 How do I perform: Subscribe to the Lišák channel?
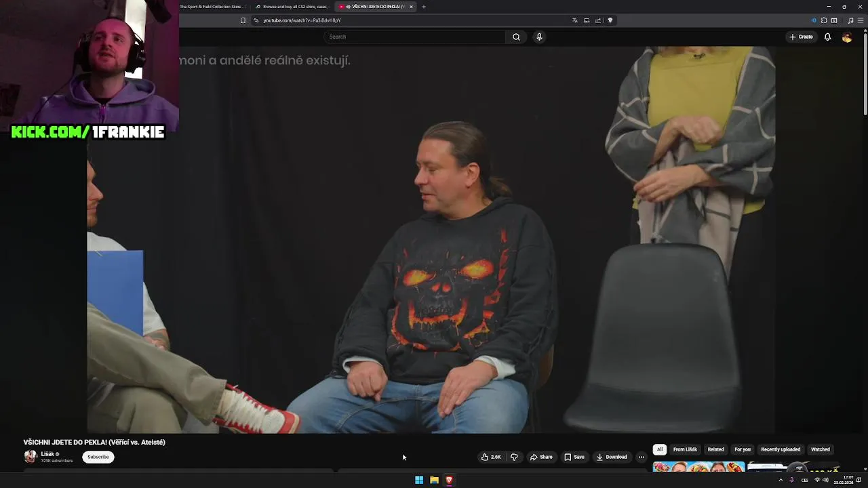pyautogui.click(x=98, y=457)
